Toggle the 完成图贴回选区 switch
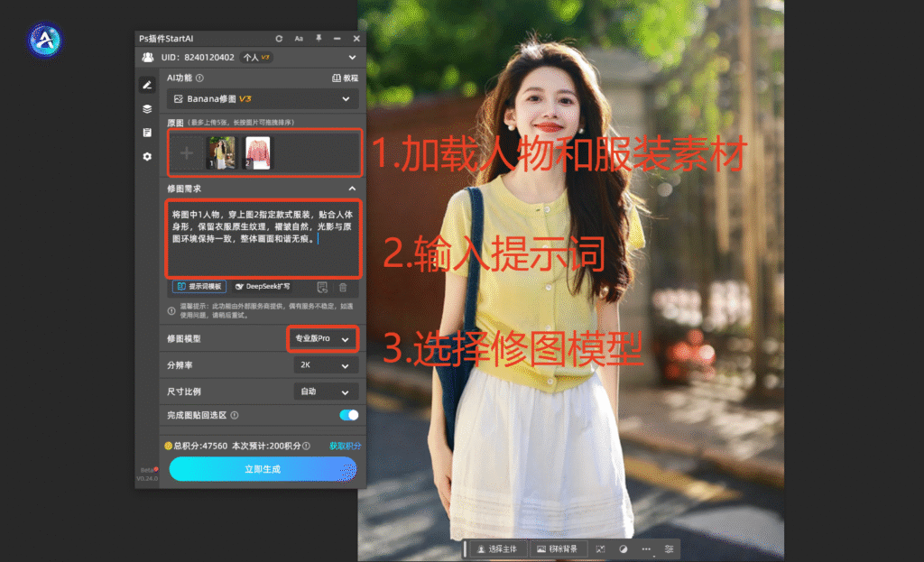Viewport: 924px width, 562px height. (x=348, y=415)
